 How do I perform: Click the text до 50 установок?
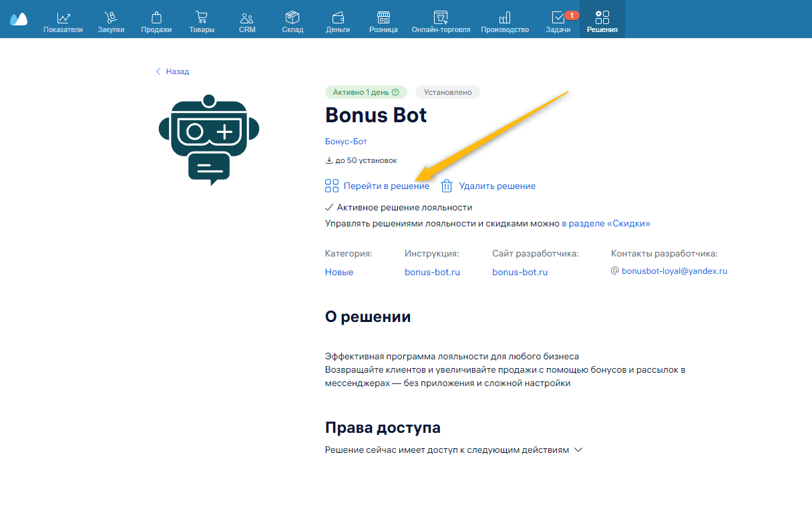[366, 160]
